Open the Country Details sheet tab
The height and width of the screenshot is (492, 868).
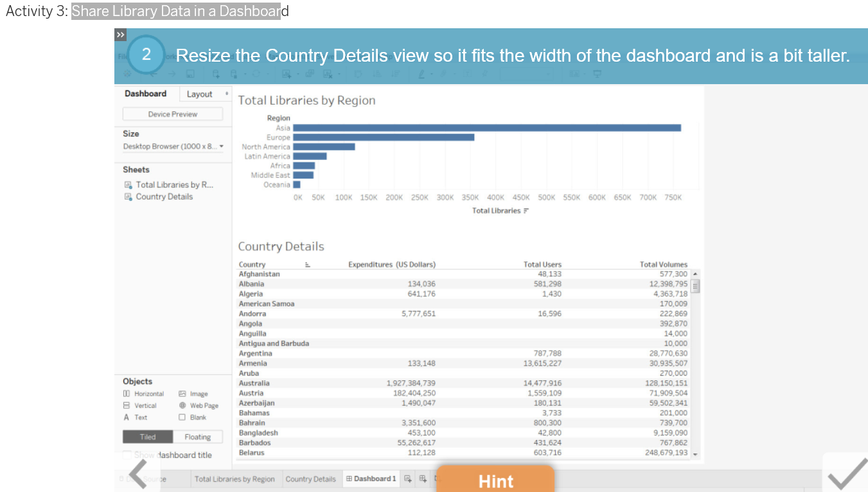point(311,479)
